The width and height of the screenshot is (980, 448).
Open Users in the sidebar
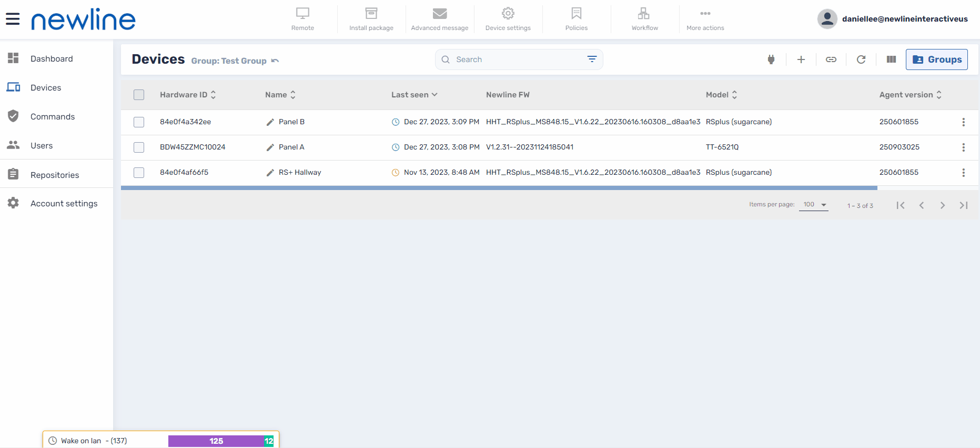[56, 145]
